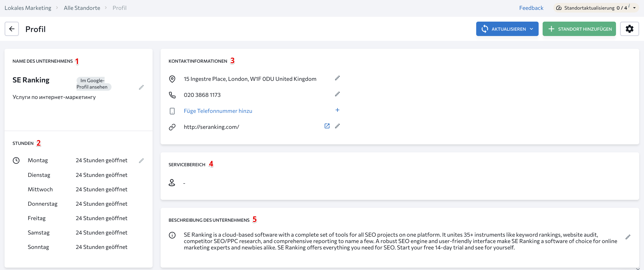This screenshot has width=644, height=270.
Task: Click the Donnerstag row label
Action: pyautogui.click(x=43, y=204)
